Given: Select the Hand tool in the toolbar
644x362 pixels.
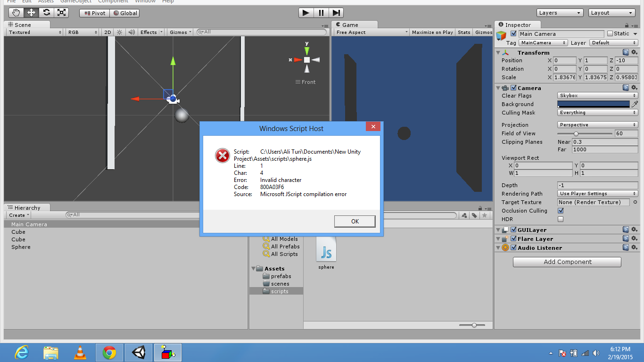Looking at the screenshot, I should point(16,13).
